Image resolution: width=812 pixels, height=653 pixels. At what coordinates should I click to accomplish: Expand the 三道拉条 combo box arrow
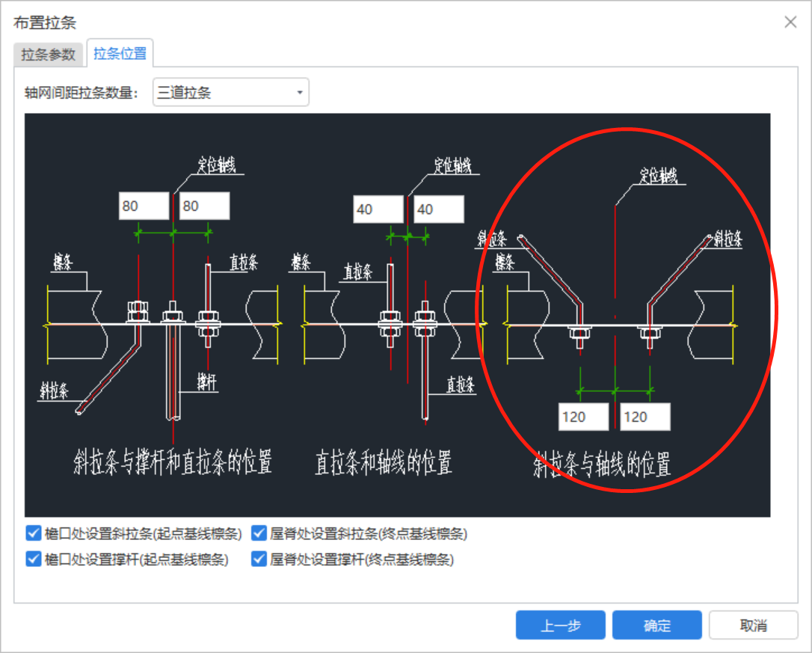coord(299,91)
